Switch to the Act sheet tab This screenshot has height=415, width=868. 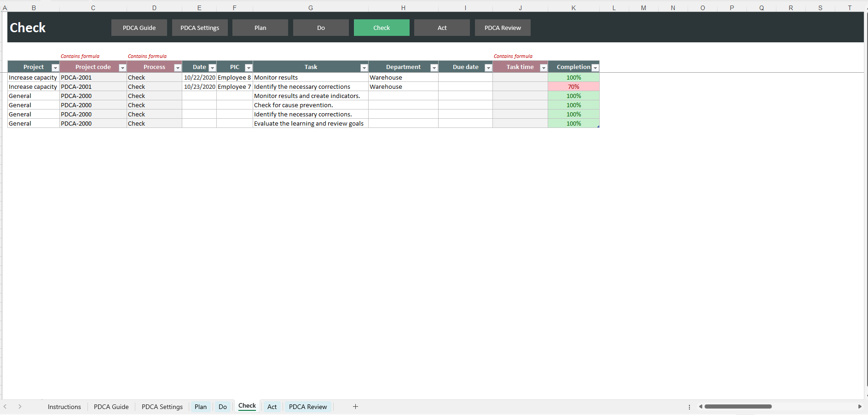[272, 407]
